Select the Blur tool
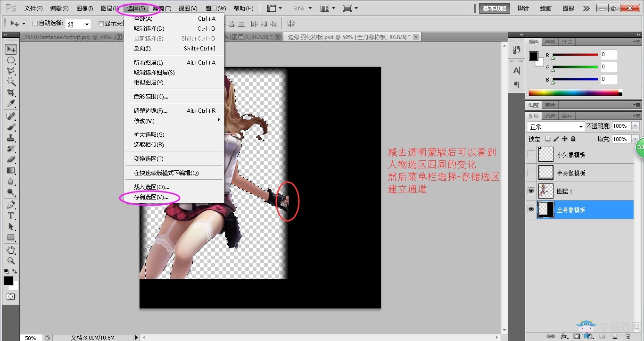644x341 pixels. click(x=11, y=181)
